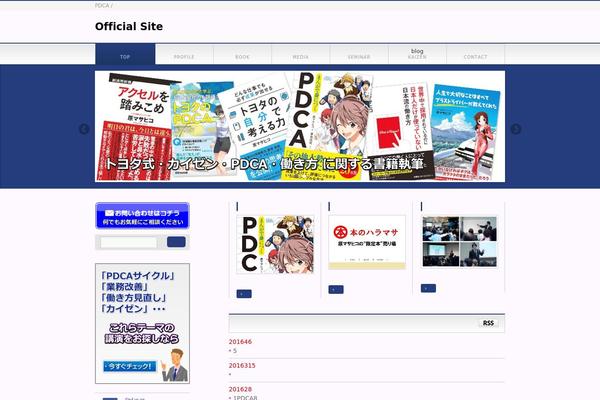600x400 pixels.
Task: Open the PROFILE navigation tab
Action: 184,54
